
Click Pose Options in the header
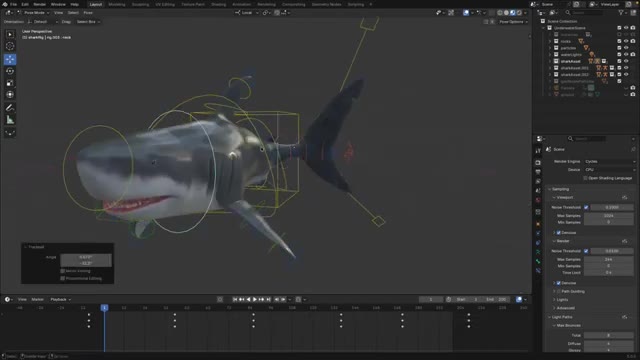click(x=513, y=22)
